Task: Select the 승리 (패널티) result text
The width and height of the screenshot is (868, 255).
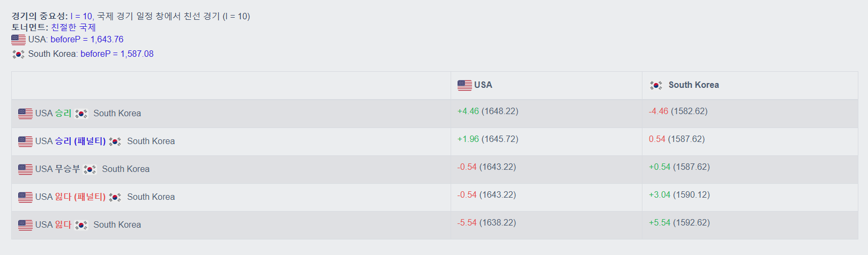Action: click(x=80, y=141)
